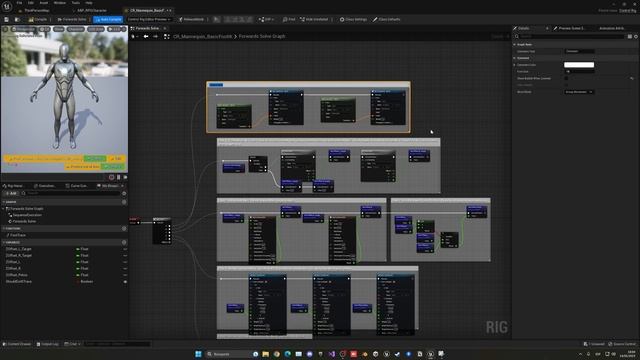Image resolution: width=640 pixels, height=360 pixels.
Task: Click the Forwards Solve toolbar button
Action: [72, 19]
